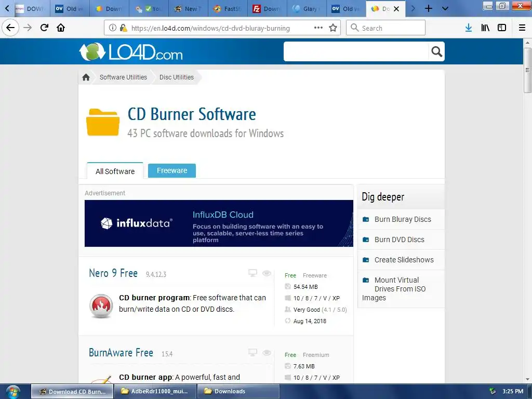Click the monitor icon beside Nero 9 Free

pyautogui.click(x=253, y=273)
